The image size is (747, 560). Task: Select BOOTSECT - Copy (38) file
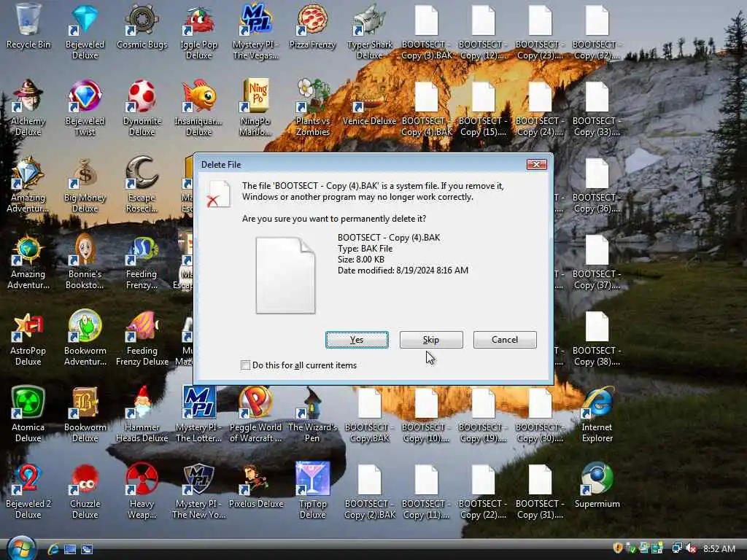pos(597,338)
